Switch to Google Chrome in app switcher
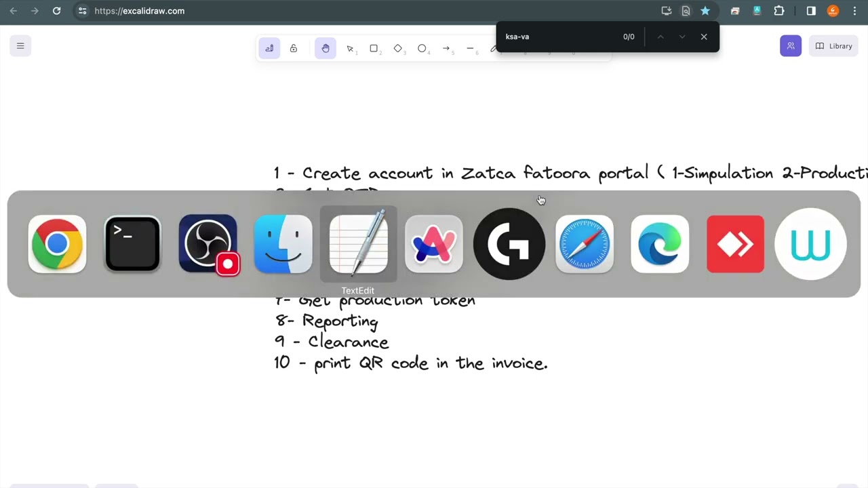 [x=58, y=244]
